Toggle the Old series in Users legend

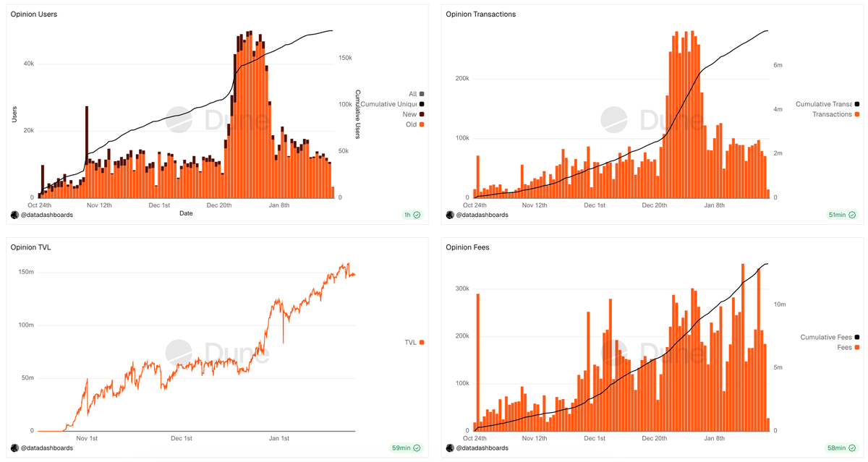[x=416, y=124]
